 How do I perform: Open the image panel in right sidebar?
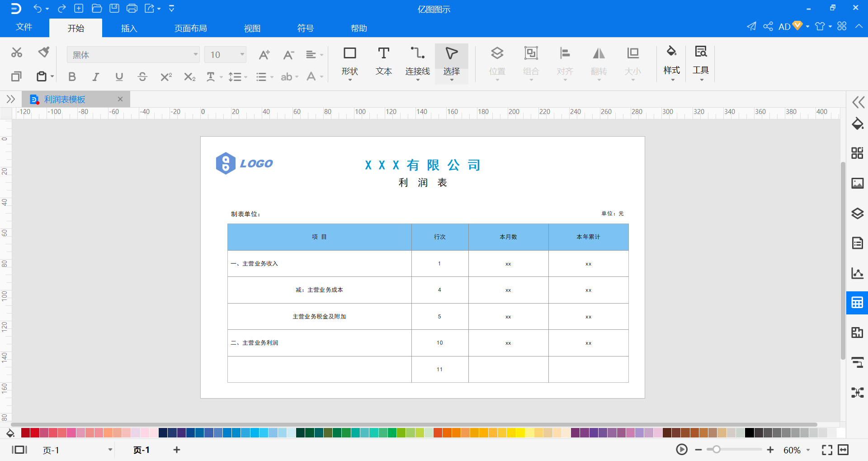click(x=857, y=183)
